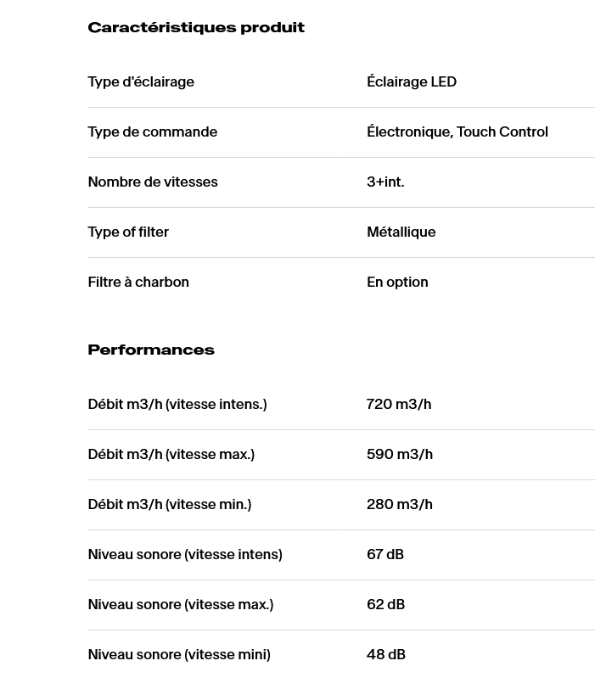Click the 3+int. value
The height and width of the screenshot is (700, 595).
point(385,182)
